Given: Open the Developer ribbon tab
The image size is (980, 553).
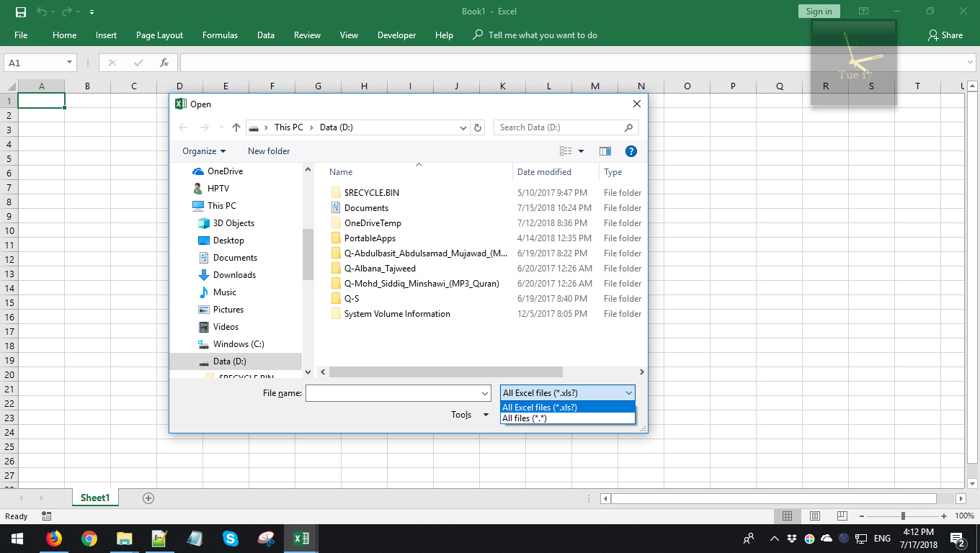Looking at the screenshot, I should [x=396, y=35].
